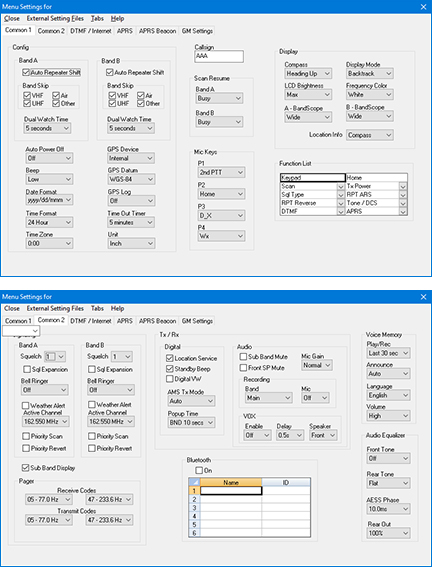This screenshot has height=567, width=432.
Task: Open the Time Zone dropdown
Action: [49, 244]
